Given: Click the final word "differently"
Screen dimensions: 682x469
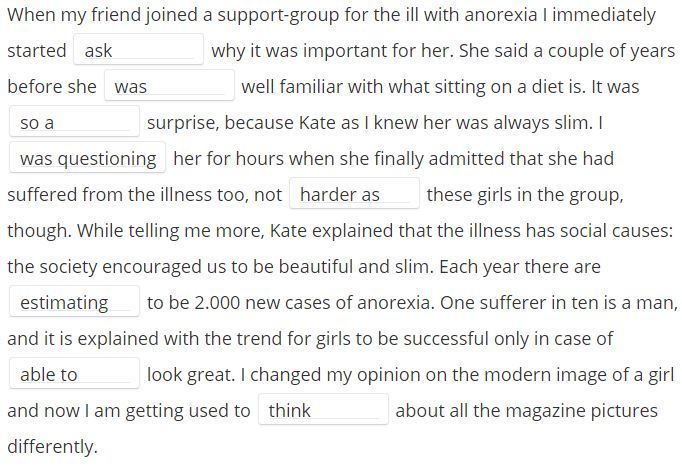Looking at the screenshot, I should pos(50,447).
